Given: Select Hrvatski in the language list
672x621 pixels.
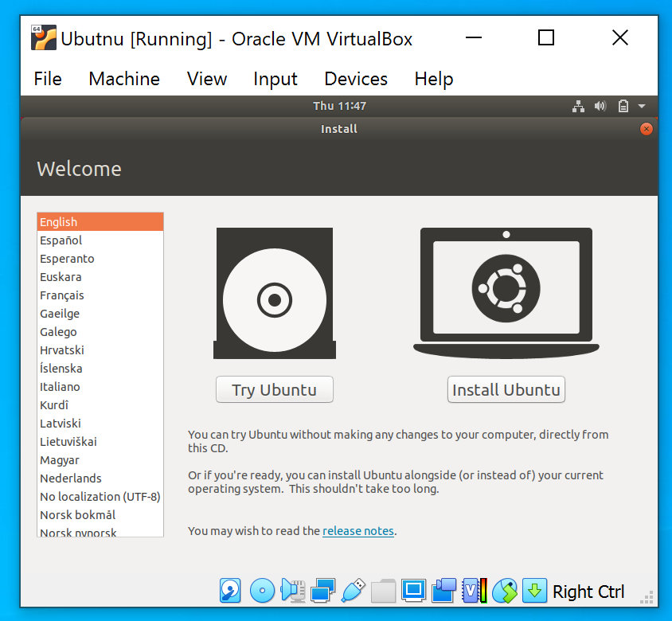Looking at the screenshot, I should 100,350.
